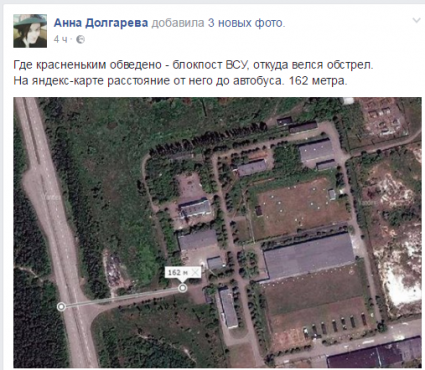
Task: Click the white-roofed building in the map's center
Action: [x=195, y=209]
